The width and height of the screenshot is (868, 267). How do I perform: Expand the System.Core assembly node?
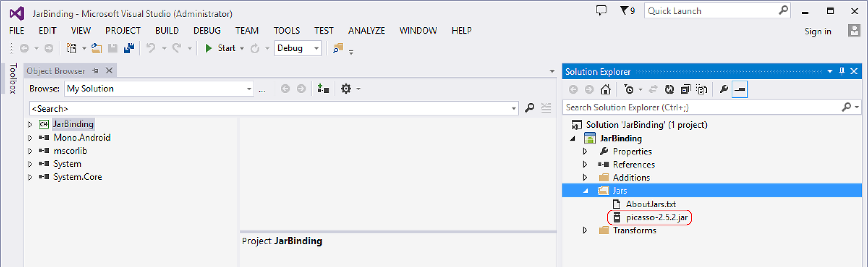pyautogui.click(x=30, y=177)
